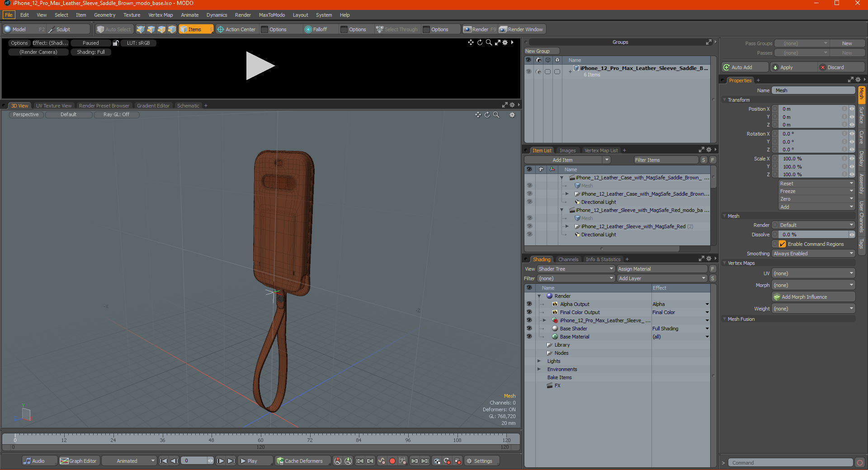
Task: Click Discard button
Action: pos(842,67)
